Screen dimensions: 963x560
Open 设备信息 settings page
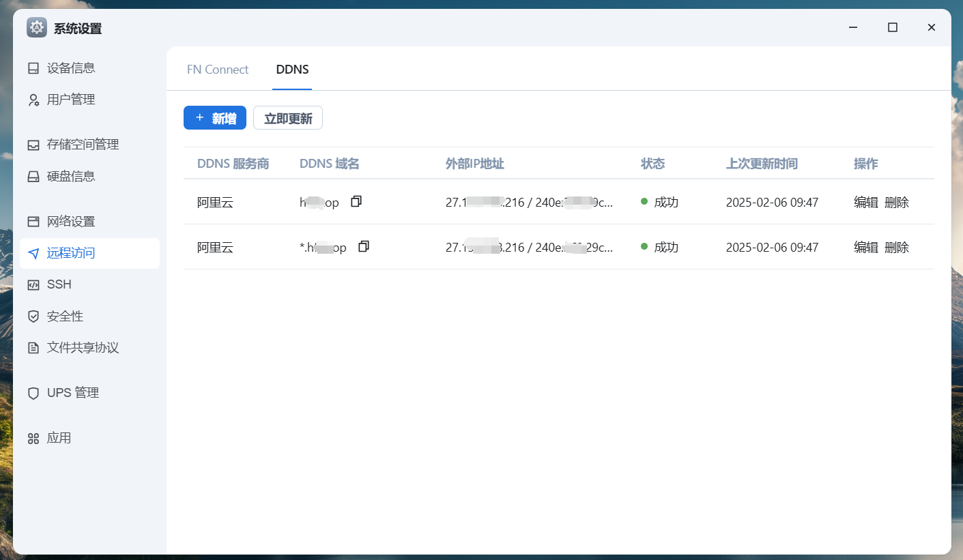pos(89,68)
